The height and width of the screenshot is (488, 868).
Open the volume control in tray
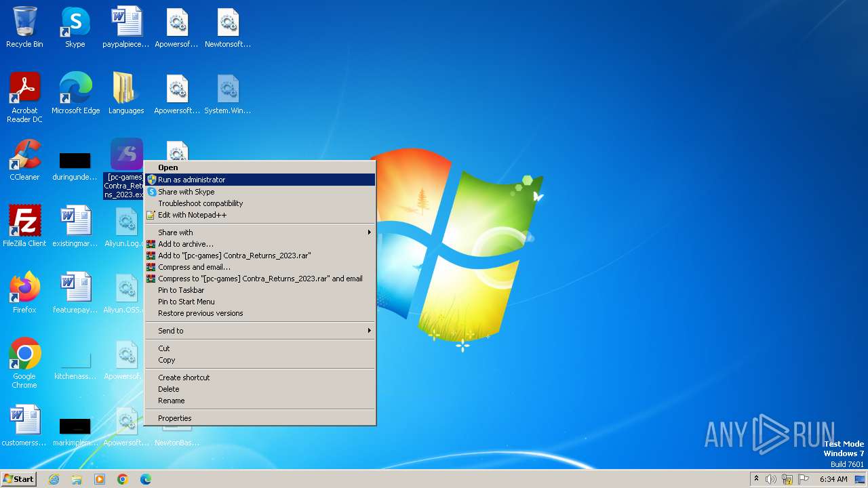pos(771,479)
